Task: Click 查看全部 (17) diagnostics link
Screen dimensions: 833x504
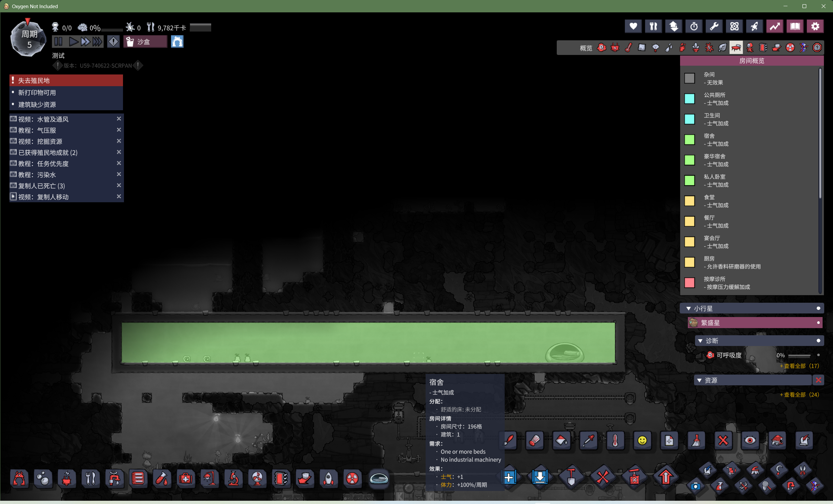Action: point(799,366)
